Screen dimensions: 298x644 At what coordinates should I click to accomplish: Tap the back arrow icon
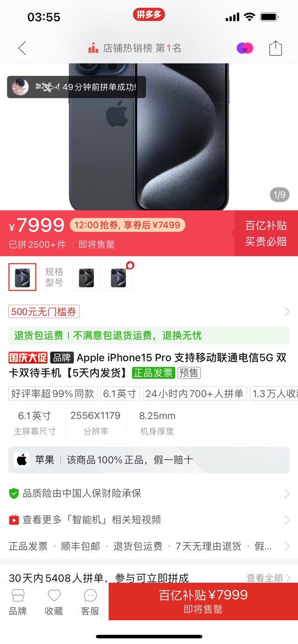(x=22, y=48)
